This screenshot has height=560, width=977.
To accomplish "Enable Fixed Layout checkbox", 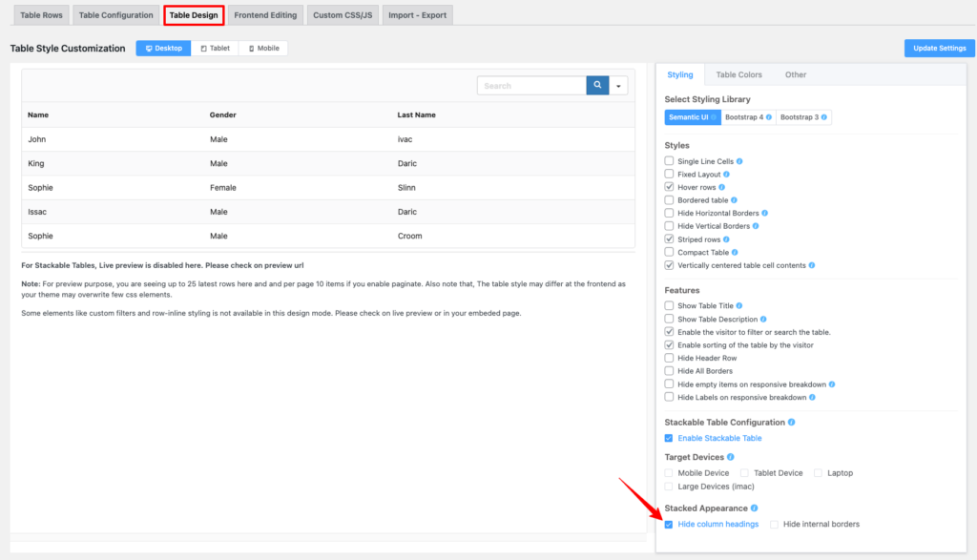I will tap(669, 175).
